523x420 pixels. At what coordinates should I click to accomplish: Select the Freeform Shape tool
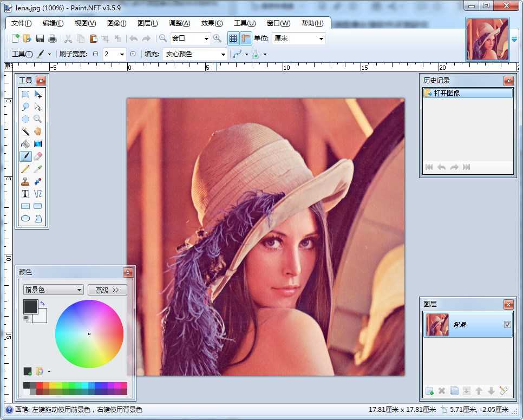38,218
